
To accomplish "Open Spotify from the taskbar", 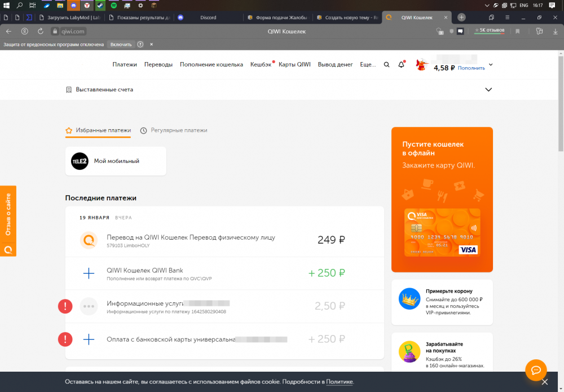I will pyautogui.click(x=114, y=6).
